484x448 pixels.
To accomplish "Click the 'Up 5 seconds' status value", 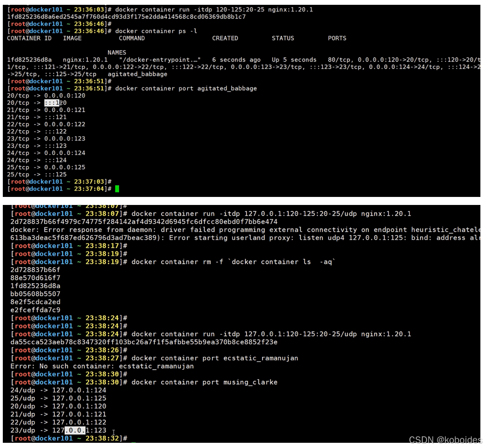I will (x=294, y=60).
